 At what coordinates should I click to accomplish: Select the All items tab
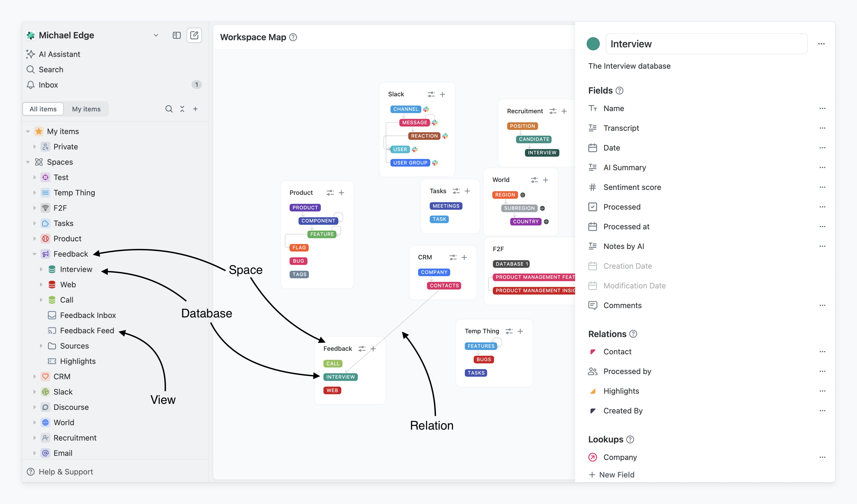pos(43,109)
